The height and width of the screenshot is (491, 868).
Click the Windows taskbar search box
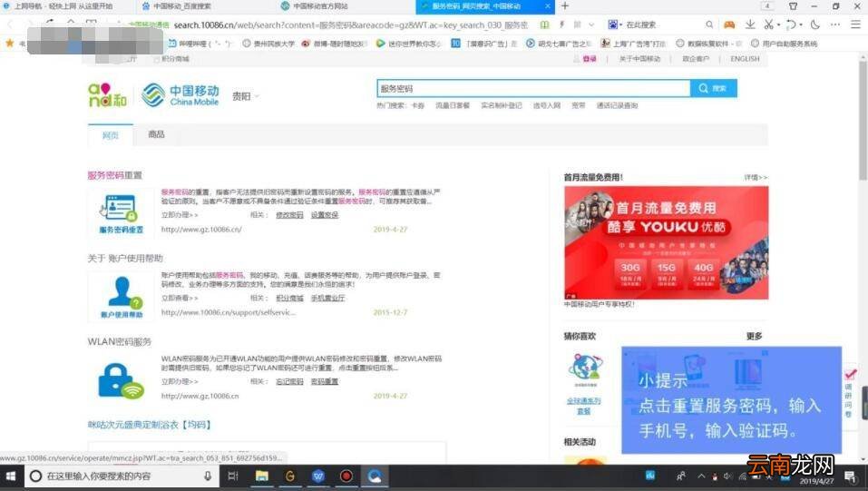click(x=121, y=476)
